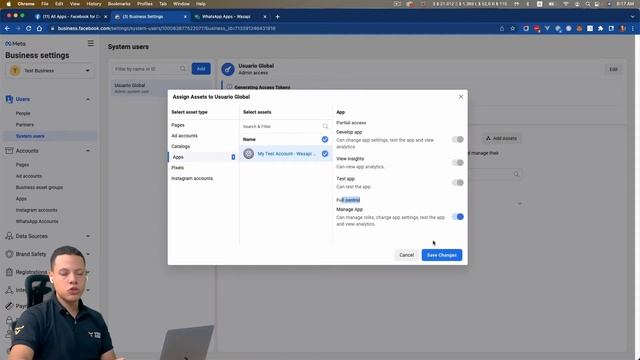Click Add Assets button
Viewport: 640px width, 360px height.
(501, 138)
